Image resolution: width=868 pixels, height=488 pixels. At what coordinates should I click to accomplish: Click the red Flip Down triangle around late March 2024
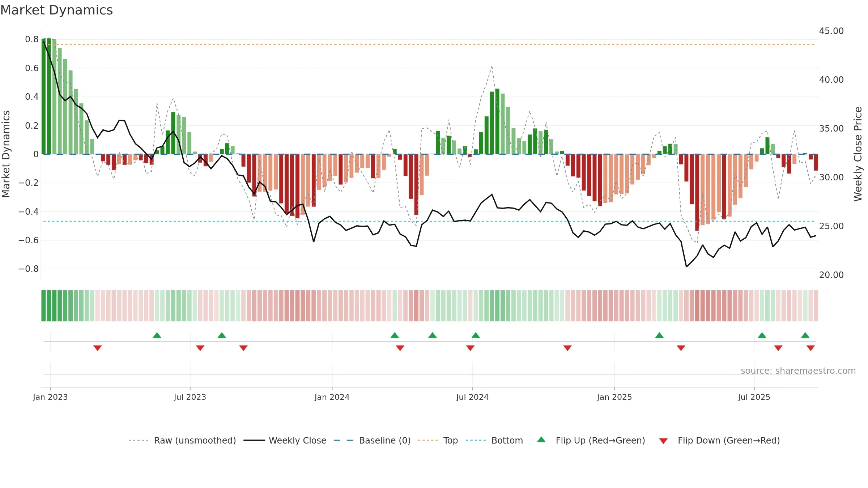pos(400,348)
